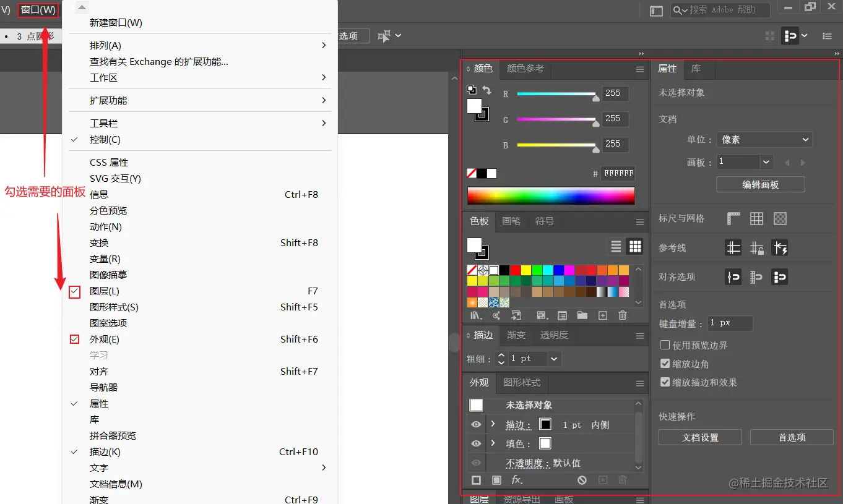Click show swatch kinds menu icon
Screen dimensions: 843x504
542,315
